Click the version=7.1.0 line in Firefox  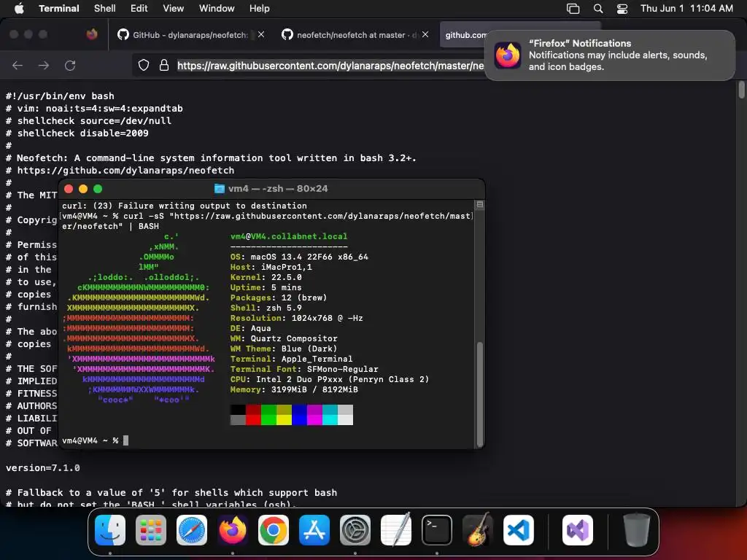click(43, 467)
